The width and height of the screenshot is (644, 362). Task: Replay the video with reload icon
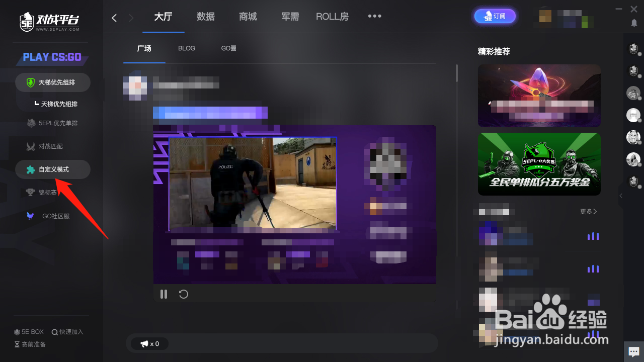(184, 294)
